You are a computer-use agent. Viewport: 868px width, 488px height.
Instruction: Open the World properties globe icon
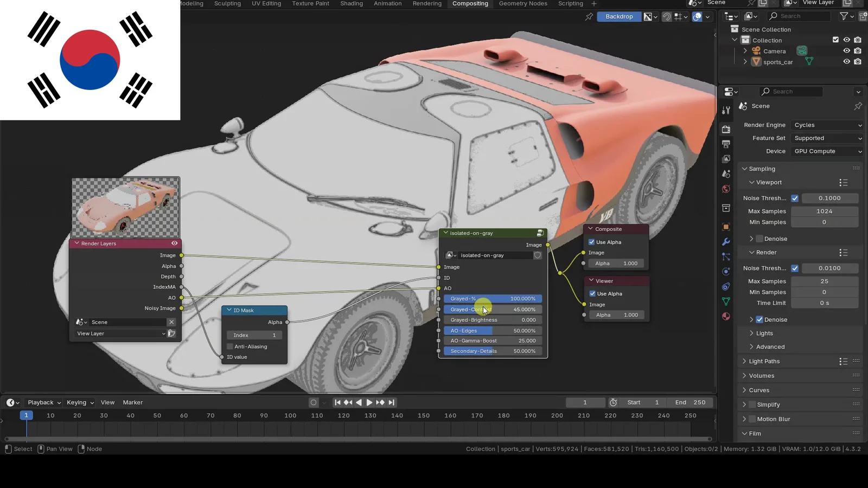(726, 189)
